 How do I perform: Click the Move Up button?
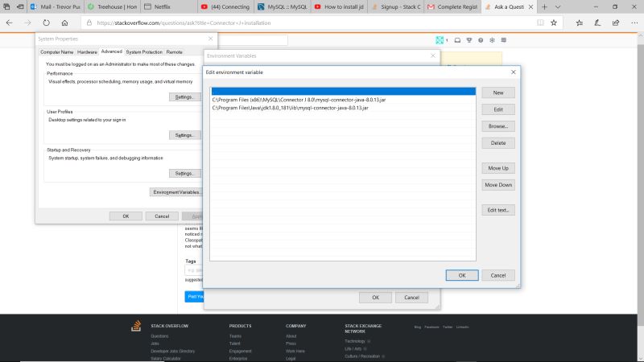coord(498,168)
